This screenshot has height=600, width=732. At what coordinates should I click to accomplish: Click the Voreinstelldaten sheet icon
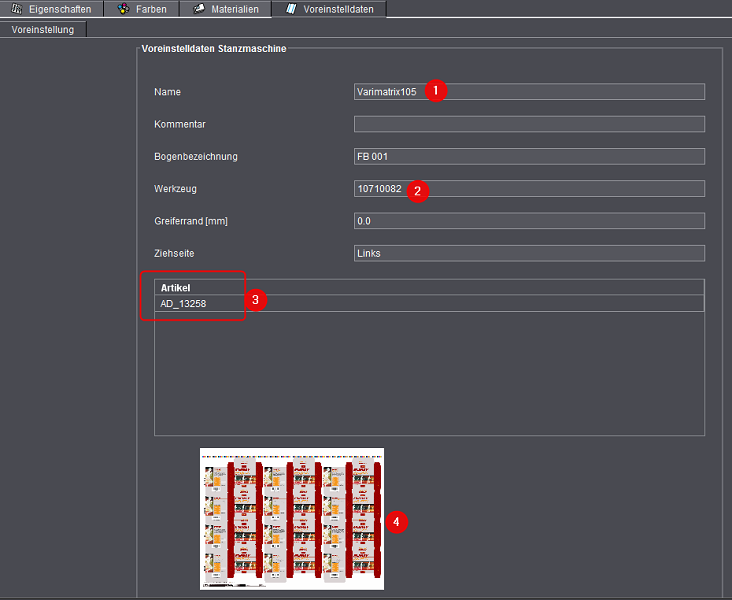coord(291,9)
